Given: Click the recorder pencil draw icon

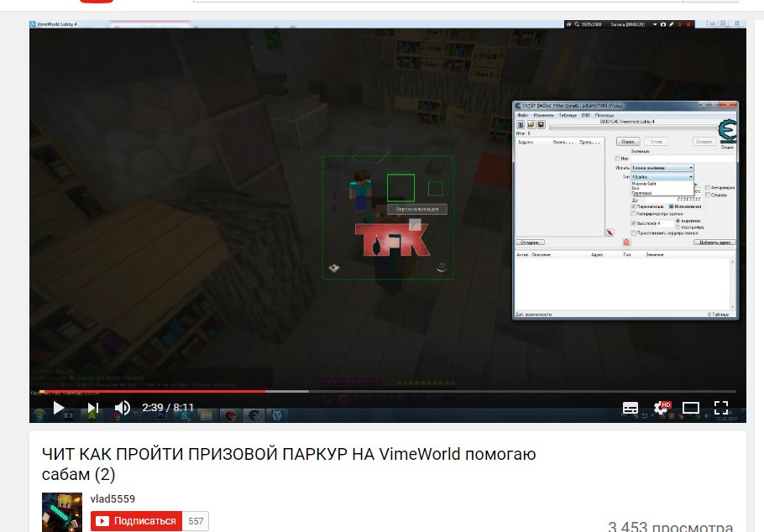Looking at the screenshot, I should [x=671, y=24].
